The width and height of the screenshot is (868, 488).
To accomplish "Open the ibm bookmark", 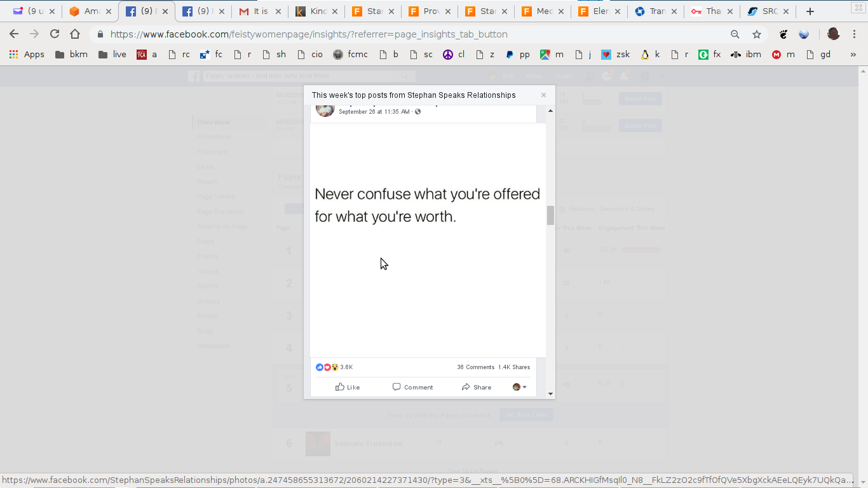I will [x=746, y=55].
